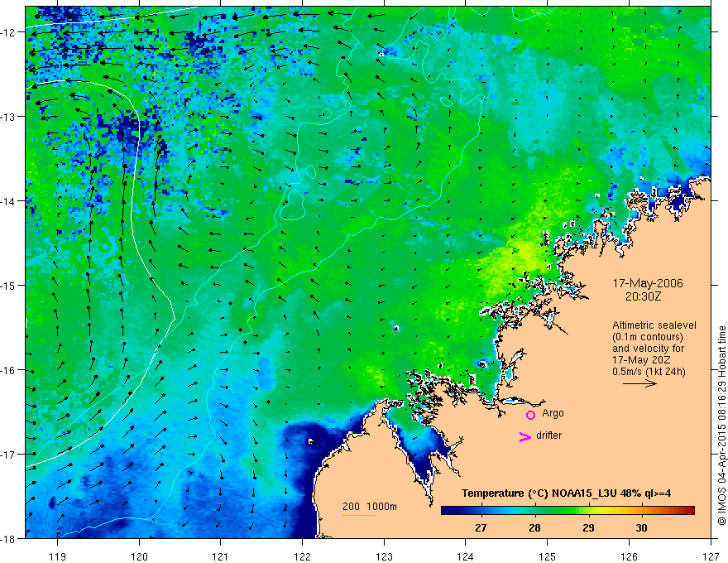Viewport: 728px width, 563px height.
Task: Click the temperature color bar
Action: pyautogui.click(x=568, y=511)
